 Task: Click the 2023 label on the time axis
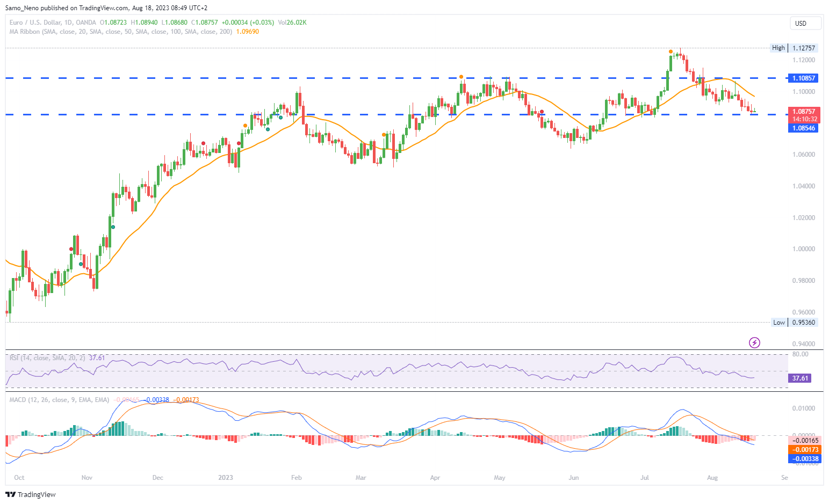(x=226, y=478)
